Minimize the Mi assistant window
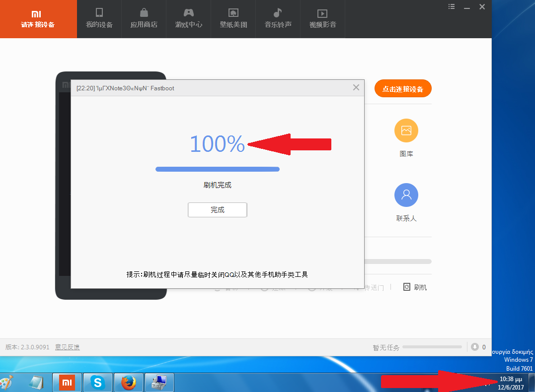 point(467,7)
